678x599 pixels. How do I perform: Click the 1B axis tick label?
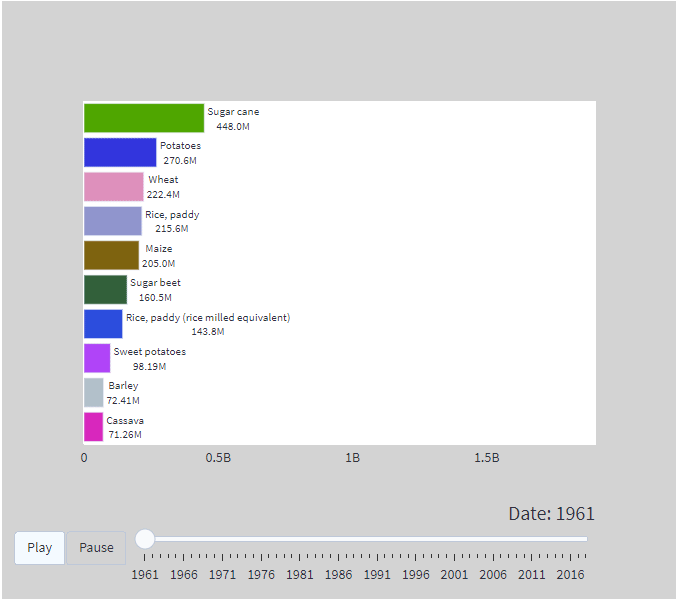[x=353, y=458]
